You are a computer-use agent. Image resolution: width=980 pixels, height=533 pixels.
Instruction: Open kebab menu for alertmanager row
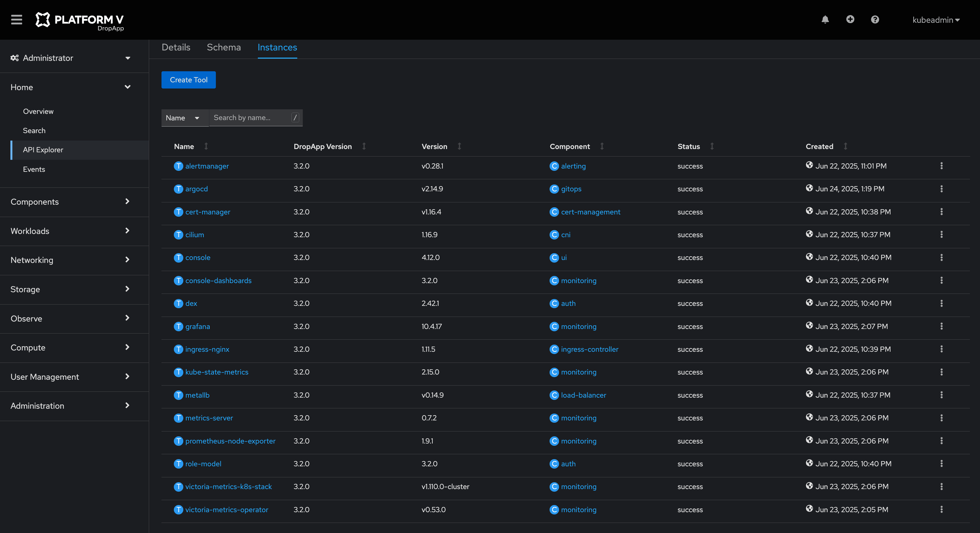941,166
